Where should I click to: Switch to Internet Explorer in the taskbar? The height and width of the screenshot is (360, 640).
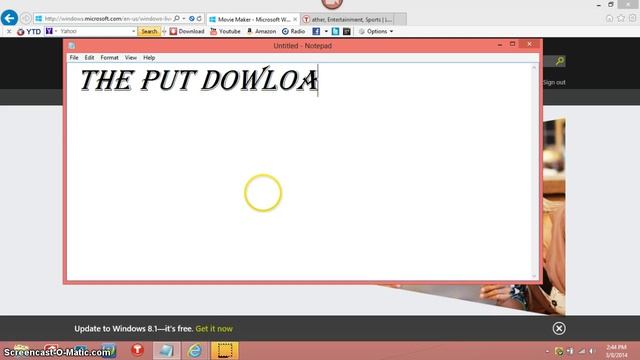[195, 351]
